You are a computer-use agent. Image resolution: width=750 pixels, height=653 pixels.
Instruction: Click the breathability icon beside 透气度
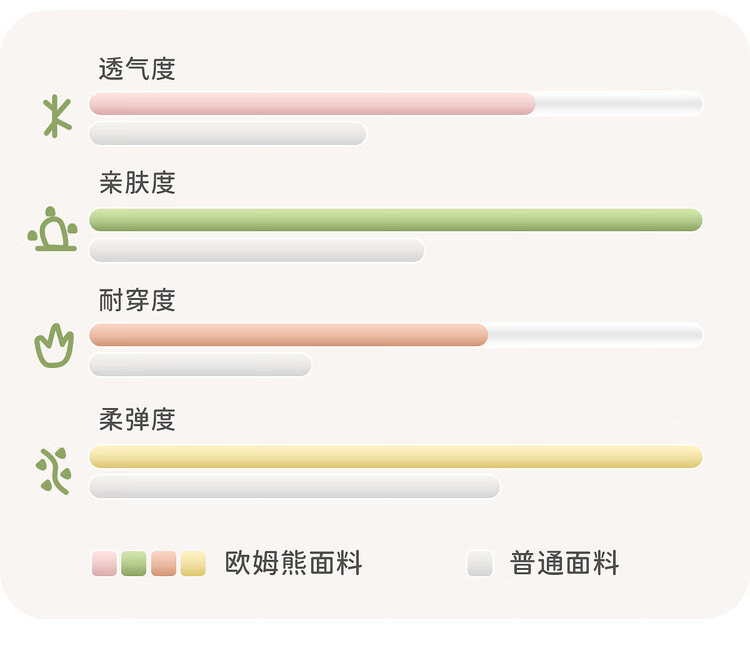pyautogui.click(x=56, y=116)
